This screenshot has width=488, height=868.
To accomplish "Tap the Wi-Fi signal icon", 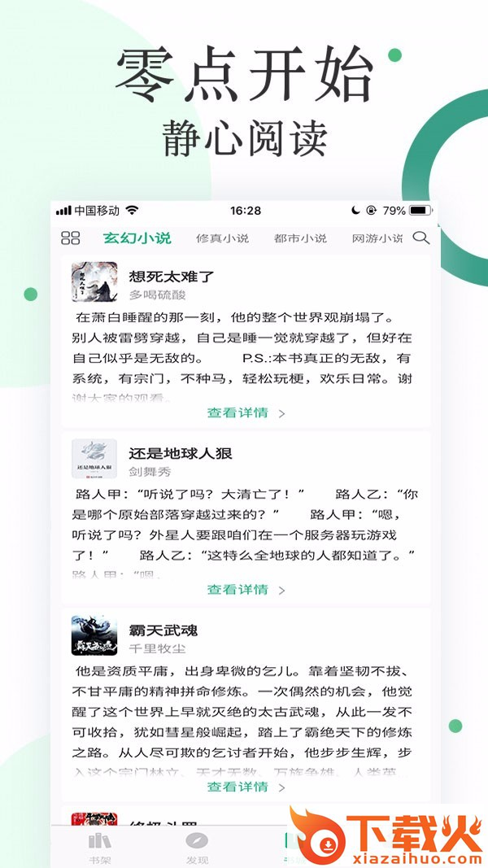I will point(132,211).
